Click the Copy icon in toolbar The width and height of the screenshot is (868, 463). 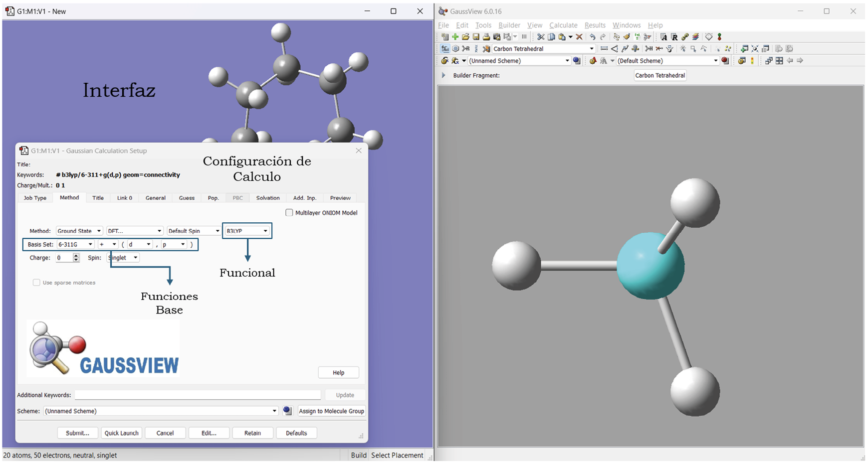(551, 37)
